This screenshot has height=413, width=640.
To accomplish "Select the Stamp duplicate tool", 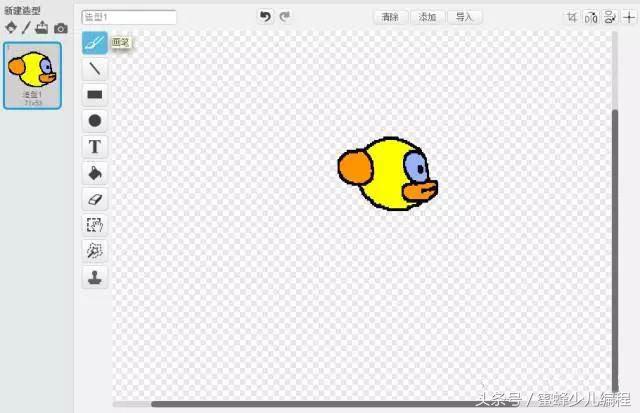I will coord(95,278).
